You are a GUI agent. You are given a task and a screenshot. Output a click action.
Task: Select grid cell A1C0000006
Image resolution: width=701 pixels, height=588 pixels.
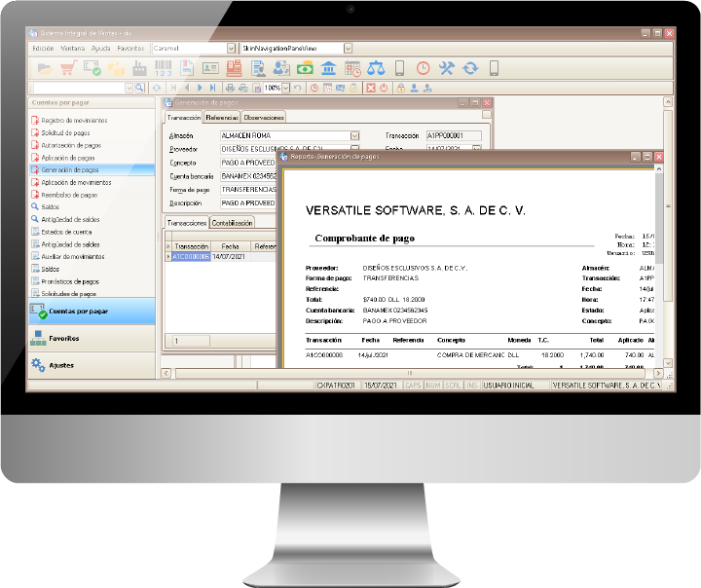pos(191,257)
